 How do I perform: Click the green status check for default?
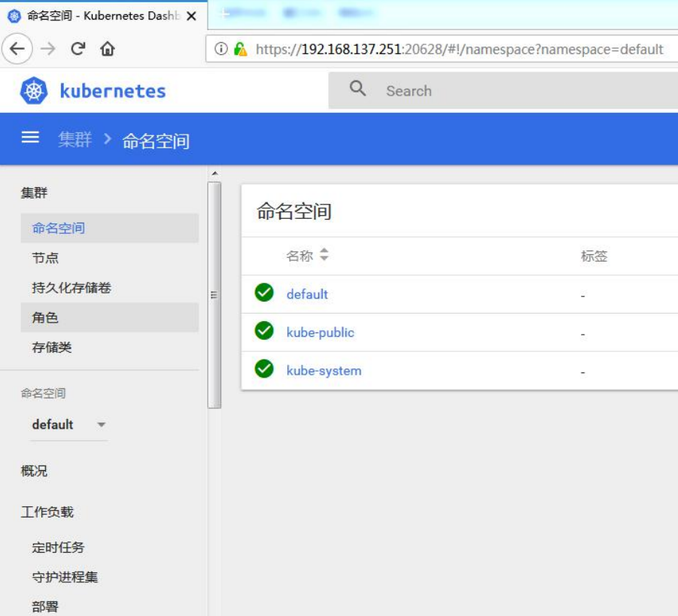point(264,293)
